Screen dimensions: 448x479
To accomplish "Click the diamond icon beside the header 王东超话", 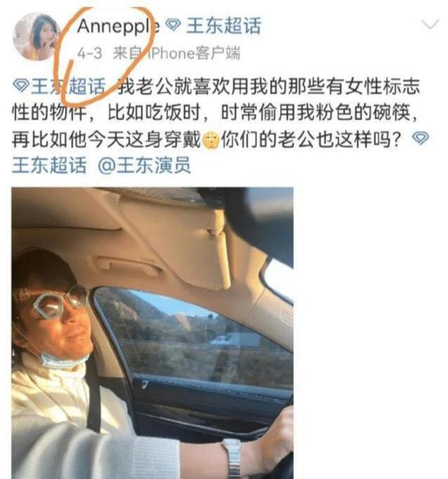I will [x=173, y=25].
